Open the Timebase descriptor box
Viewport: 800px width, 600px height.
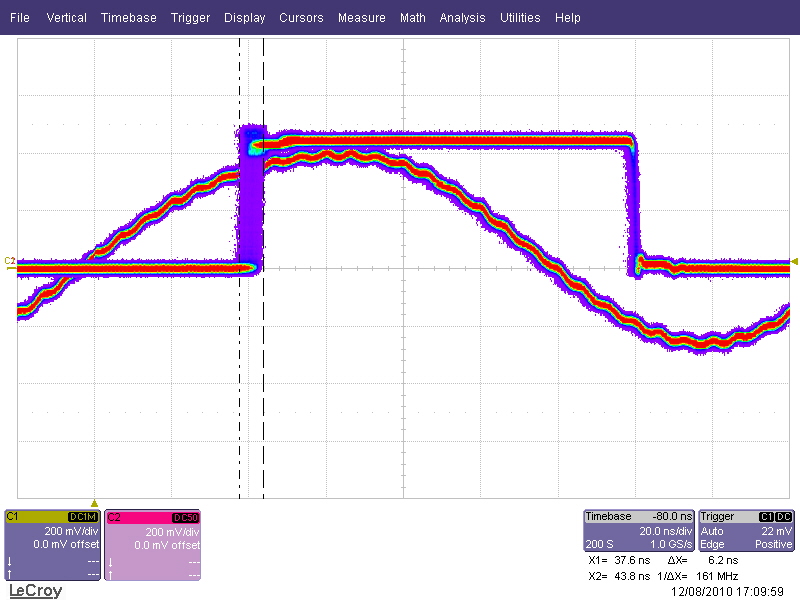639,531
